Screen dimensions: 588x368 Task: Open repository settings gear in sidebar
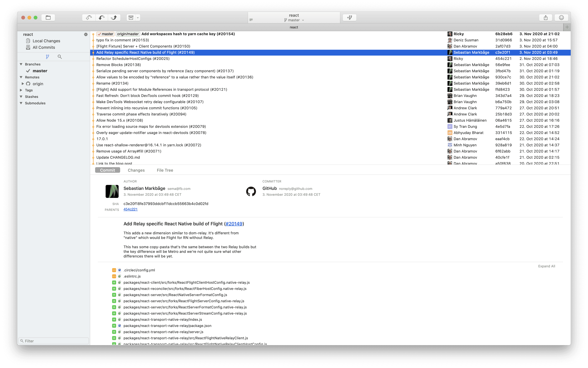click(x=86, y=35)
